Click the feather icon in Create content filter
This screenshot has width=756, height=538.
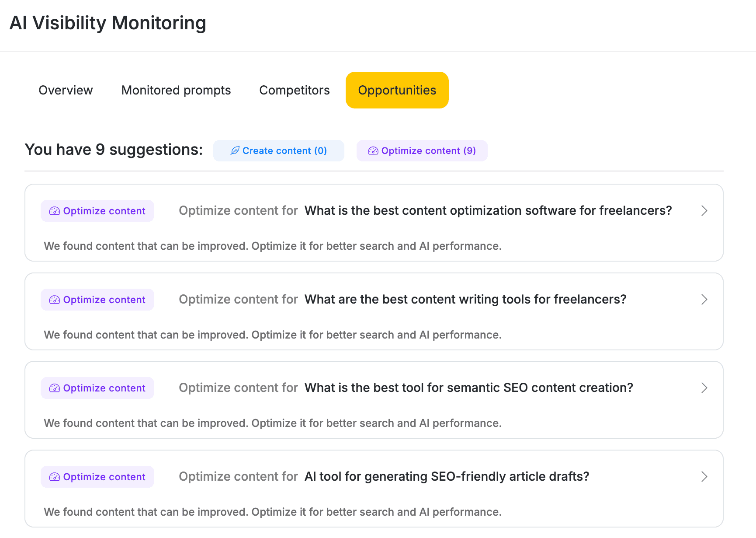[235, 151]
